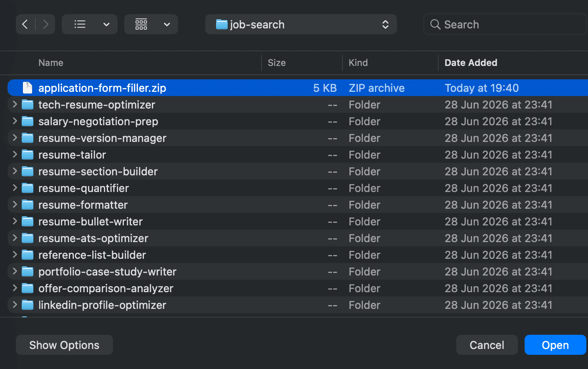This screenshot has height=369, width=588.
Task: Expand the resume-quantifier folder
Action: tap(15, 188)
